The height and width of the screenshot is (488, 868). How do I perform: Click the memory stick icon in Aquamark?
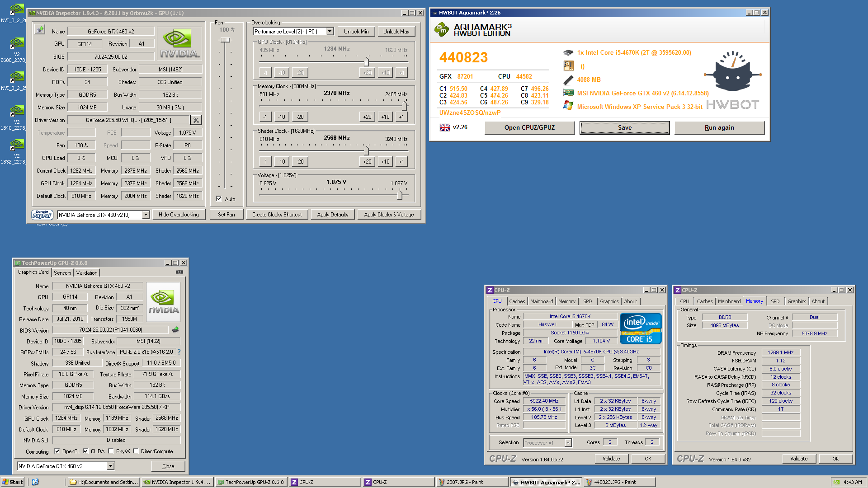pos(568,80)
